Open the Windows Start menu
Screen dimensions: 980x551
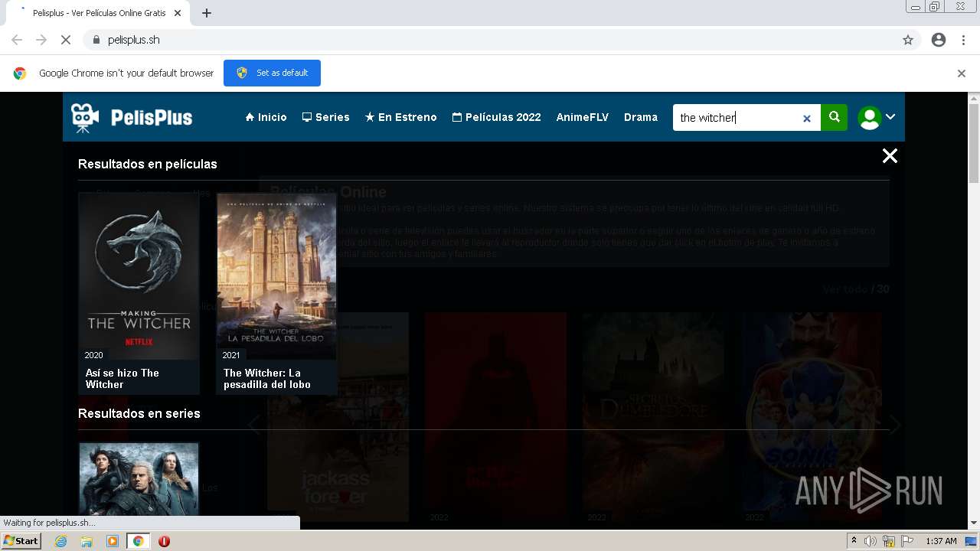click(21, 541)
